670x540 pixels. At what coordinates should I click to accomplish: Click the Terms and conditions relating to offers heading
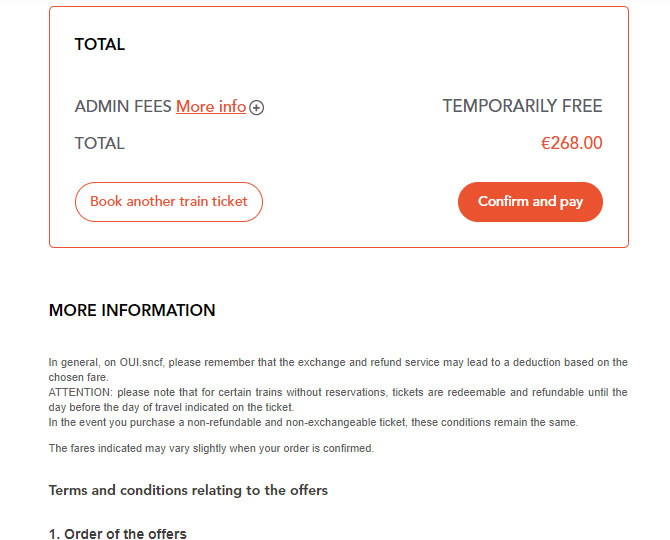click(188, 490)
